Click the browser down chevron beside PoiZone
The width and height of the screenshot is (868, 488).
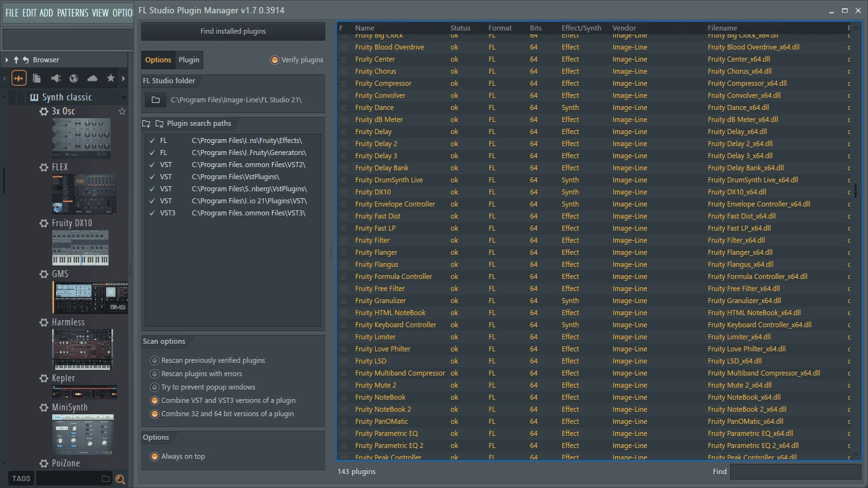(x=4, y=463)
